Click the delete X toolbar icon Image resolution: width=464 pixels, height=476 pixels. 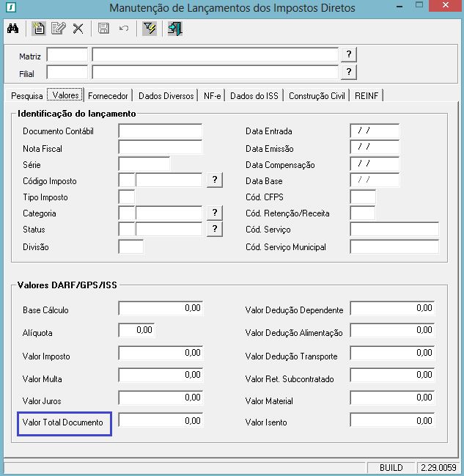(x=78, y=29)
